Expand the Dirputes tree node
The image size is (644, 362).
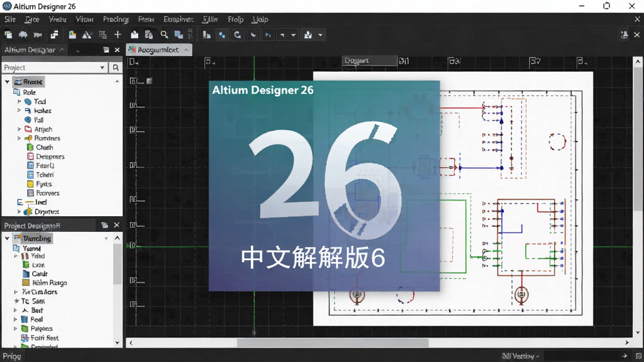click(19, 212)
